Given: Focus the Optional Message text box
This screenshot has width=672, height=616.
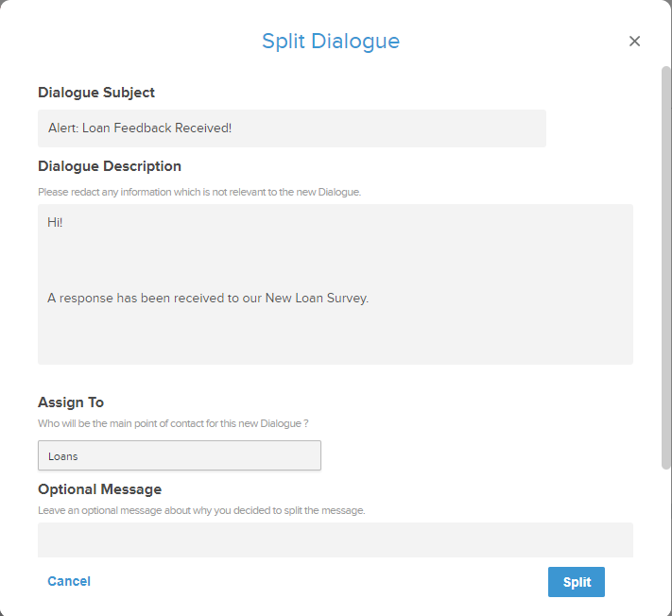Looking at the screenshot, I should (x=335, y=539).
